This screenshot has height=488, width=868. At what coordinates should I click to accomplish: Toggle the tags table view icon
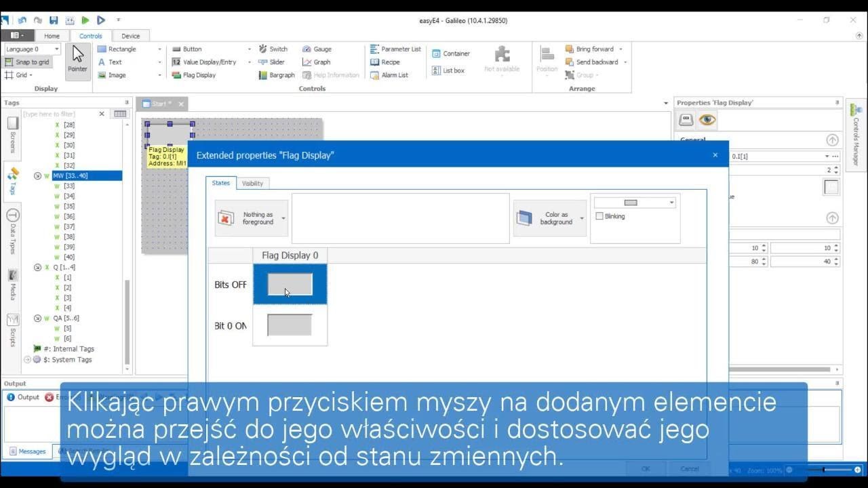(x=120, y=114)
